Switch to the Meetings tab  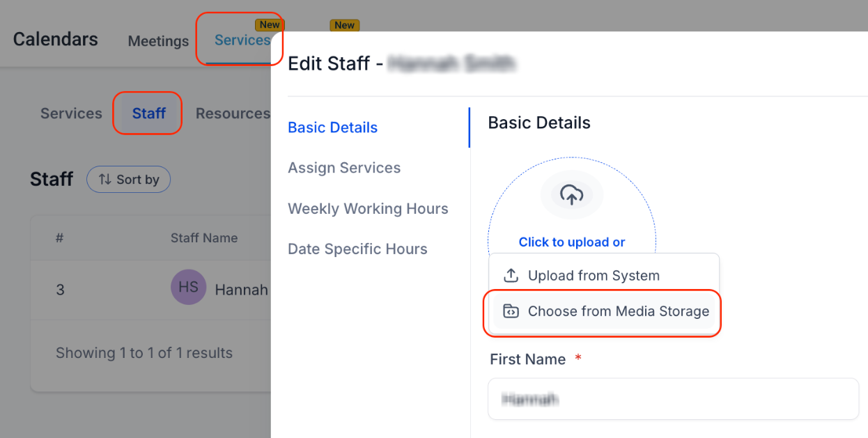point(158,41)
